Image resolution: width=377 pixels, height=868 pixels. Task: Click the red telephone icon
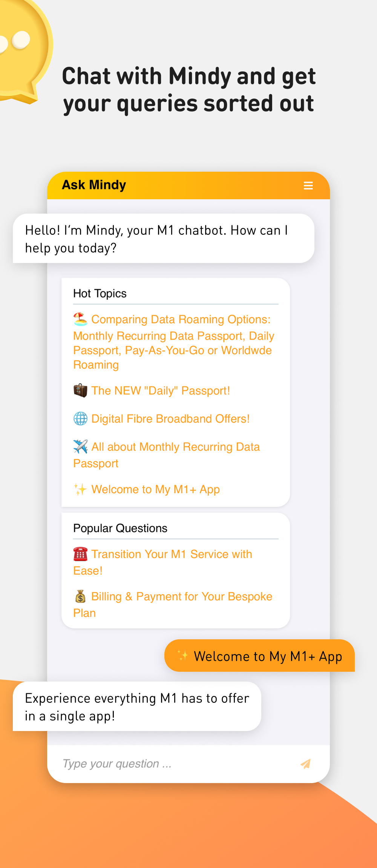tap(80, 554)
